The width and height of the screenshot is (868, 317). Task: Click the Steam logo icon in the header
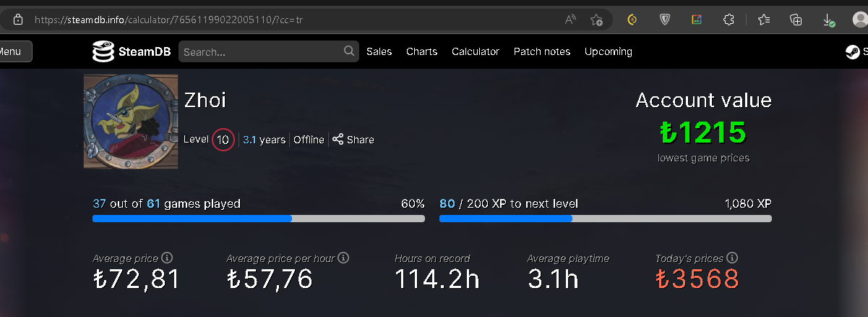click(x=852, y=51)
